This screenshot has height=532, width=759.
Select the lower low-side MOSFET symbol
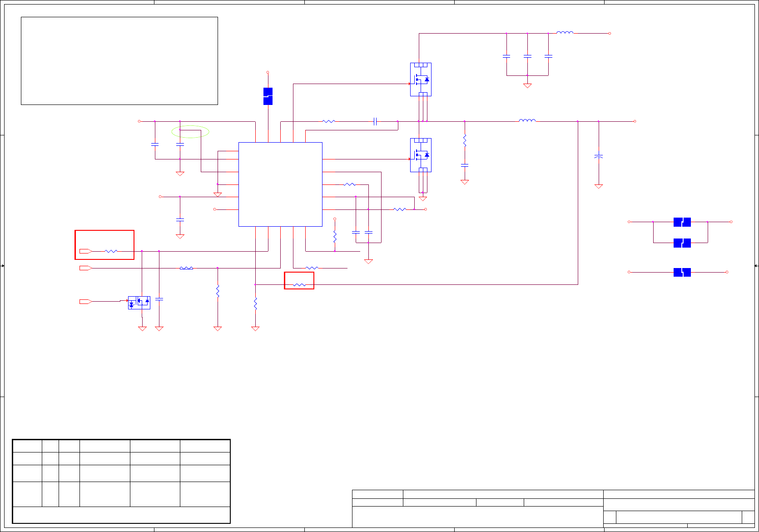click(421, 155)
